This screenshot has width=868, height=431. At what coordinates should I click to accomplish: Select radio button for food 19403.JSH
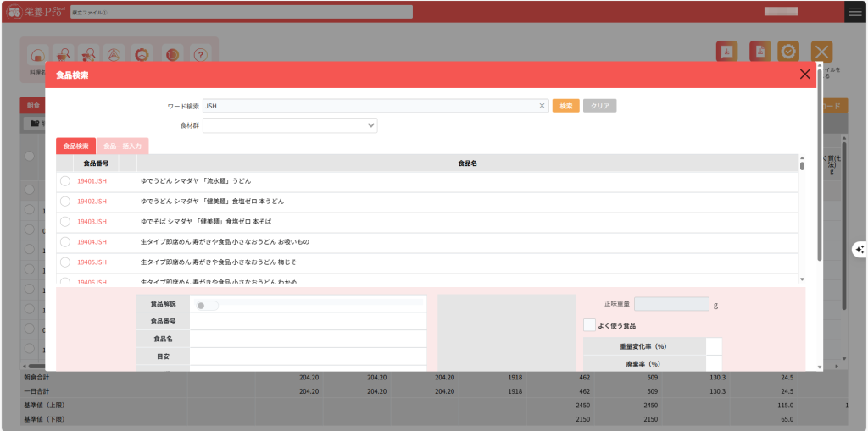point(65,222)
